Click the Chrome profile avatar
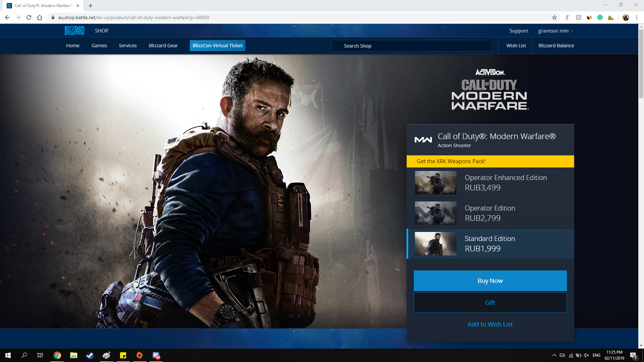 tap(626, 17)
